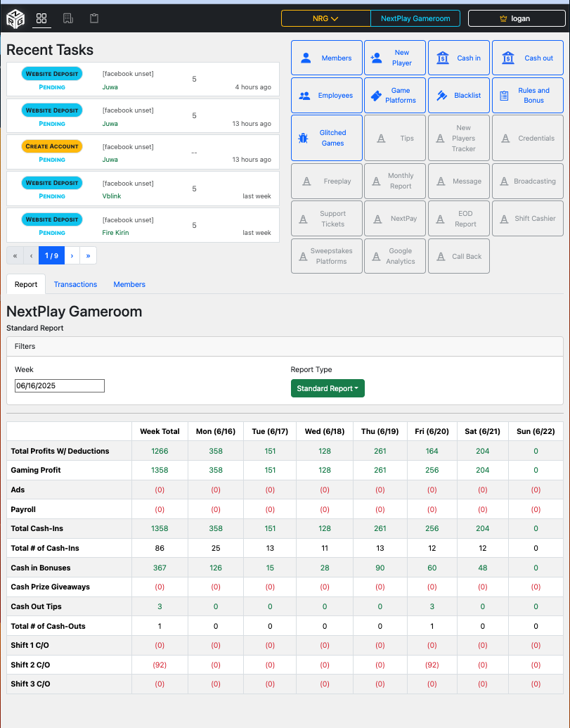Click the Monthly Report tile
Image resolution: width=570 pixels, height=728 pixels.
[x=395, y=181]
